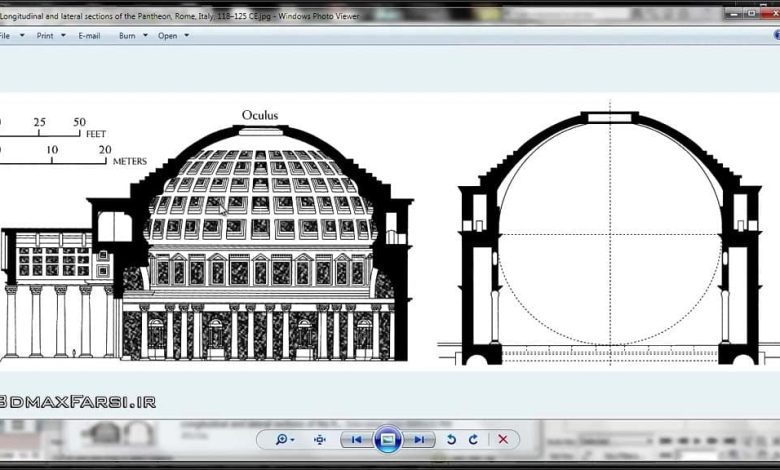Delete the photo with red X
Viewport: 780px width, 470px height.
(x=503, y=439)
